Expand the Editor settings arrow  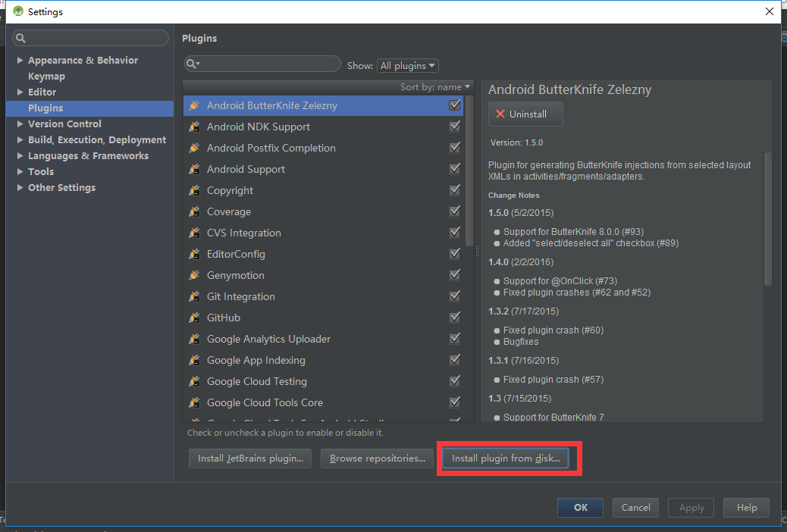pyautogui.click(x=20, y=92)
